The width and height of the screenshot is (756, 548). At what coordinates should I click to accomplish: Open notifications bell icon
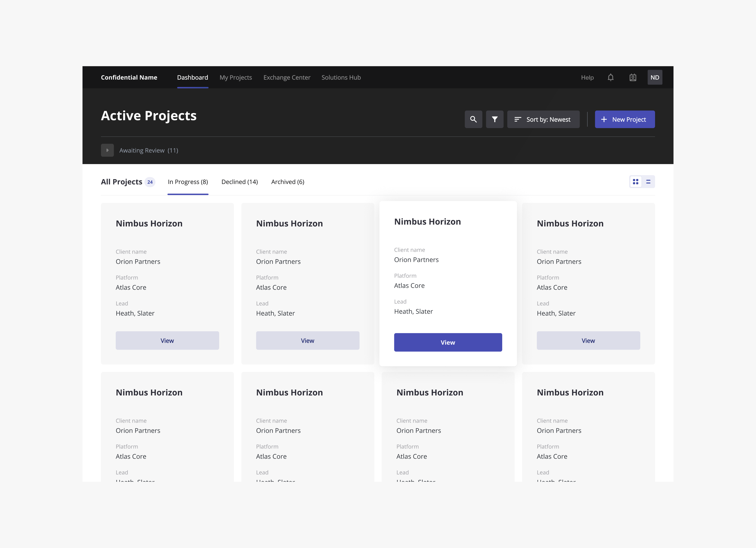tap(610, 77)
